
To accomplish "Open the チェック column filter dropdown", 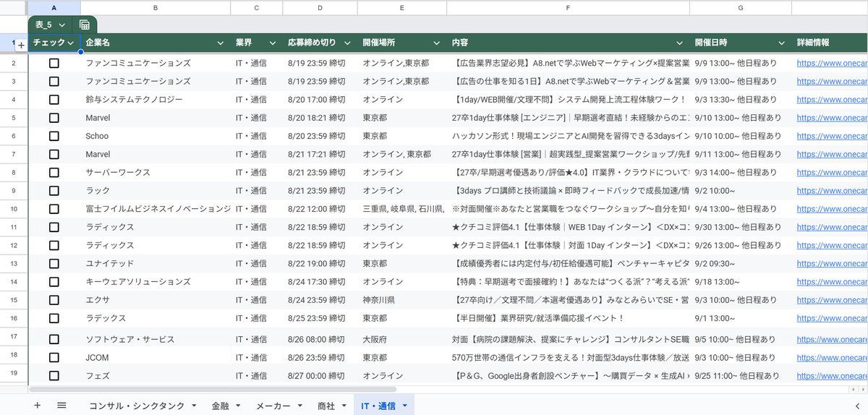I will (70, 43).
